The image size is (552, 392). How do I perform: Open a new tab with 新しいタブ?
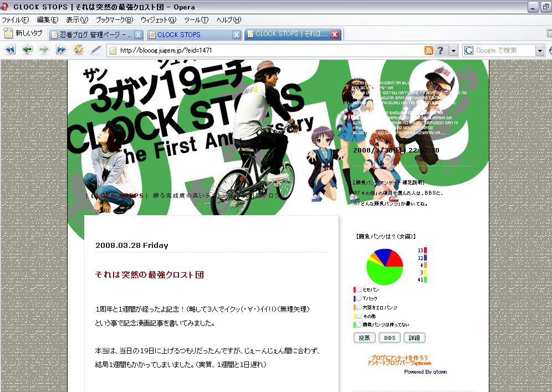pos(23,33)
